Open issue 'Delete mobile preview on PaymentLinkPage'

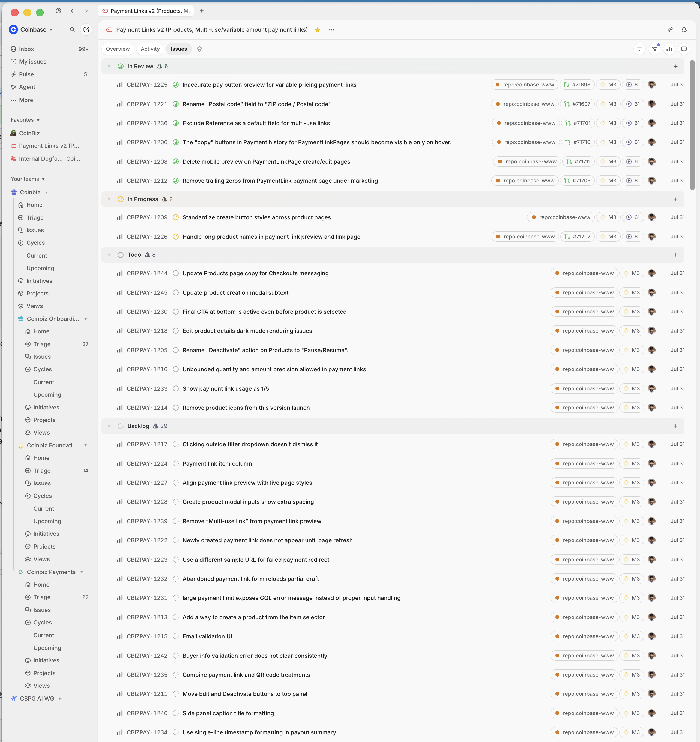pos(266,161)
